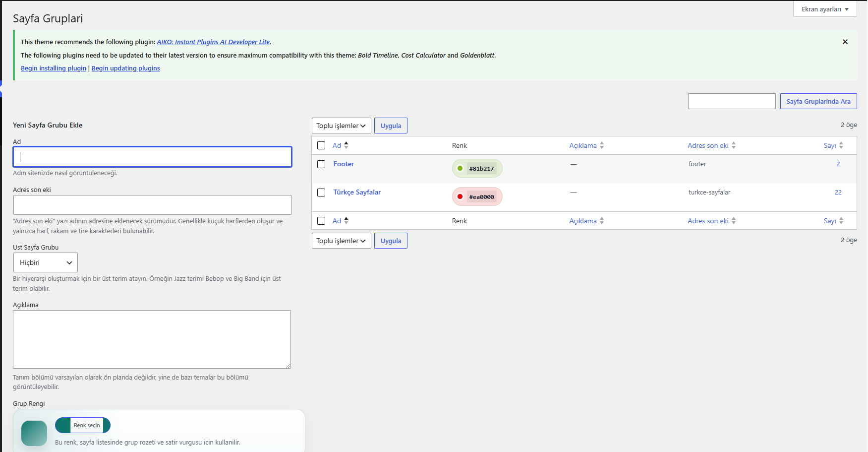Click footer slug text in table
The width and height of the screenshot is (868, 452).
point(697,164)
